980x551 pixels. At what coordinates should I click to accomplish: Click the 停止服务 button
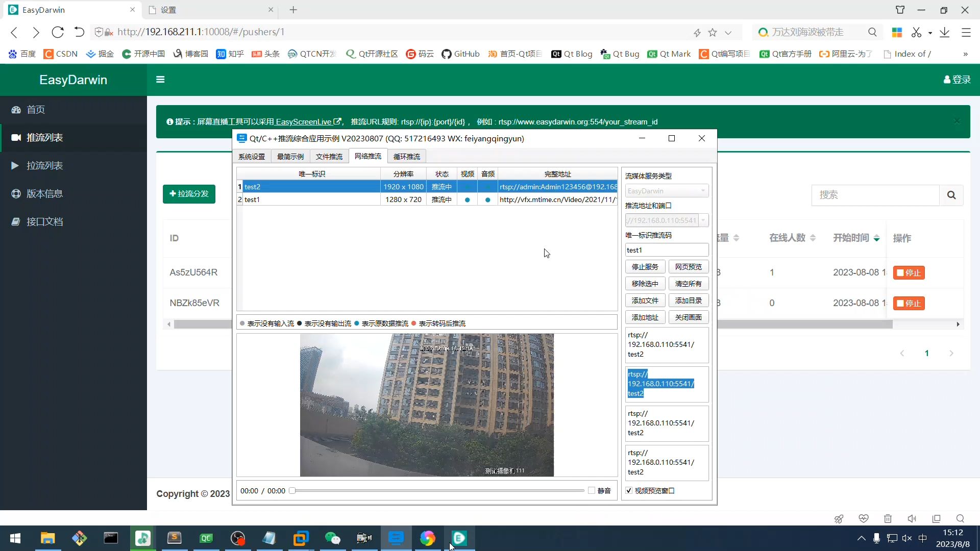[x=645, y=267]
